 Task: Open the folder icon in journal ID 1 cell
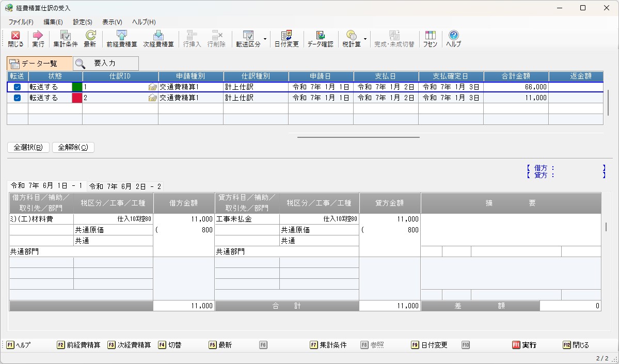pyautogui.click(x=152, y=87)
